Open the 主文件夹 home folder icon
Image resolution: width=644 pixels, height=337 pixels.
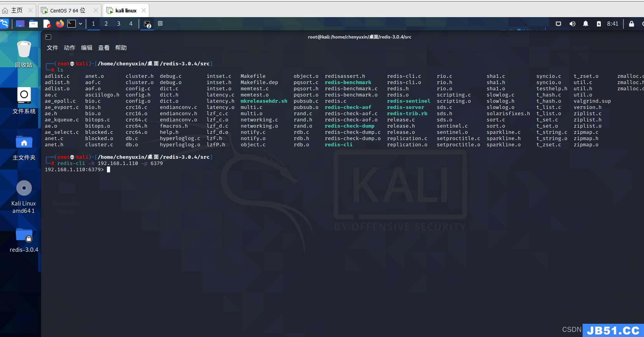[x=24, y=147]
